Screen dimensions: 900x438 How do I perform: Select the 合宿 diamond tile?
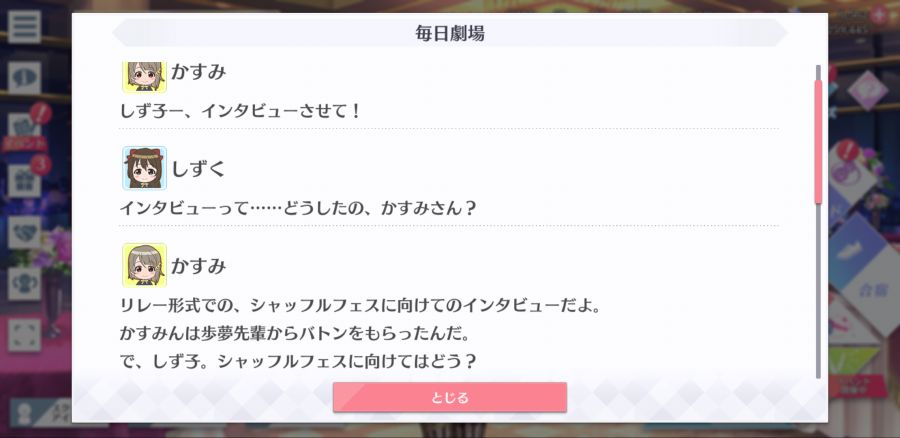pos(875,292)
